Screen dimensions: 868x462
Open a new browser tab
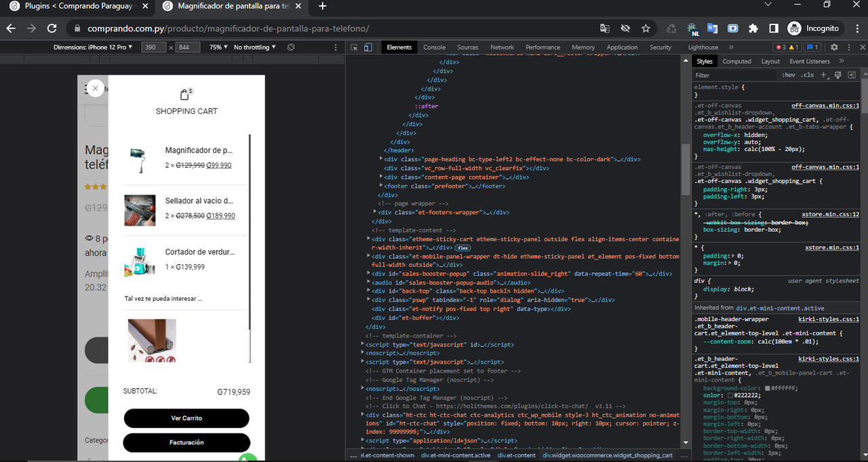(322, 6)
